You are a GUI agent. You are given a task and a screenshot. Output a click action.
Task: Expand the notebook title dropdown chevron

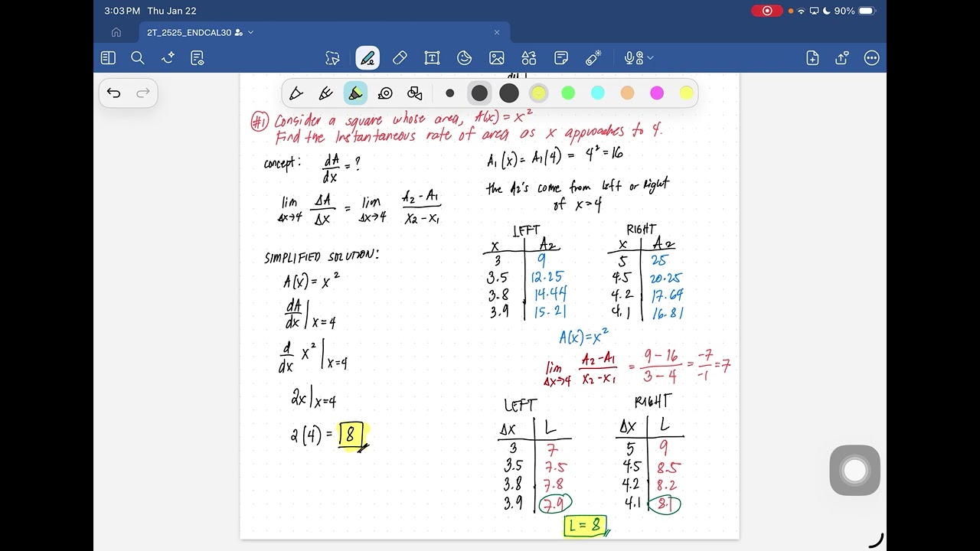[250, 32]
